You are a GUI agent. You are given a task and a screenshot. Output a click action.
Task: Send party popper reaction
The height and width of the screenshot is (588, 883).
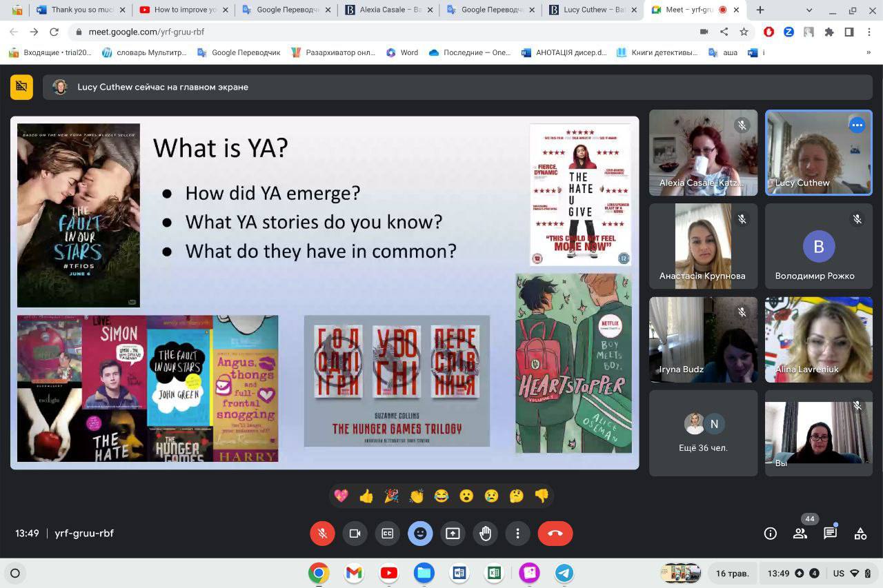[391, 496]
